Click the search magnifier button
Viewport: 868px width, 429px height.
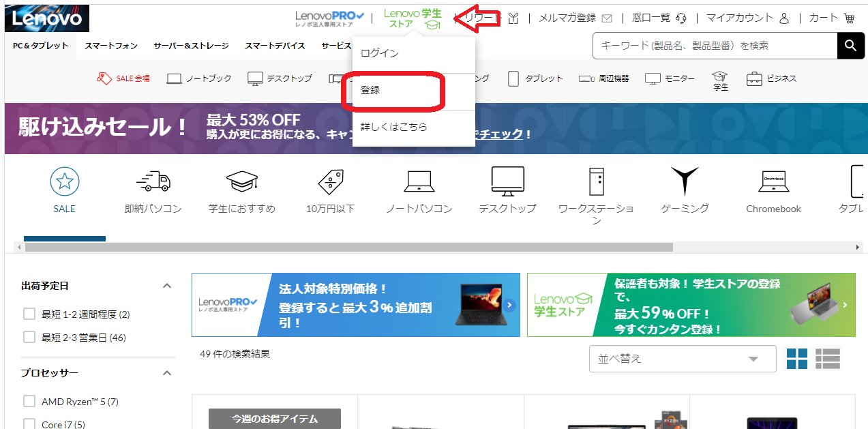(850, 46)
